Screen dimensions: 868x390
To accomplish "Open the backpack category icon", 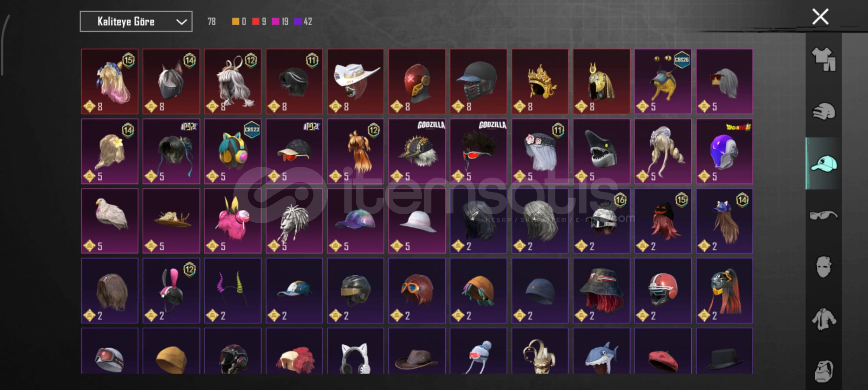I will [824, 371].
